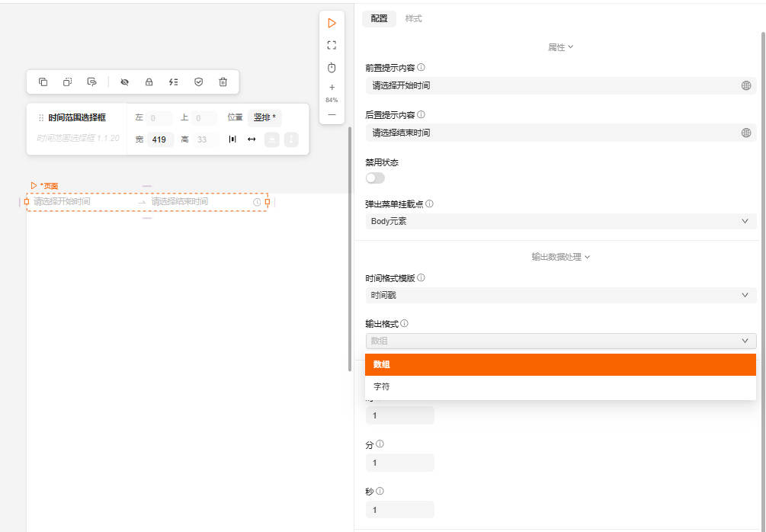This screenshot has width=766, height=532.
Task: Delete the component with the trash icon
Action: coord(221,82)
